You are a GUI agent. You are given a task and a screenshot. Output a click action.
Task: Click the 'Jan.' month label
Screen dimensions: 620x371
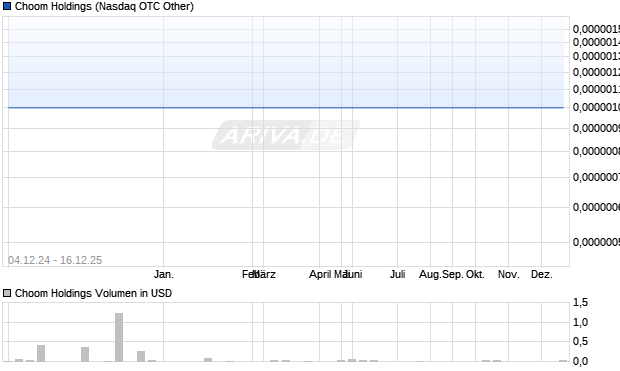164,274
